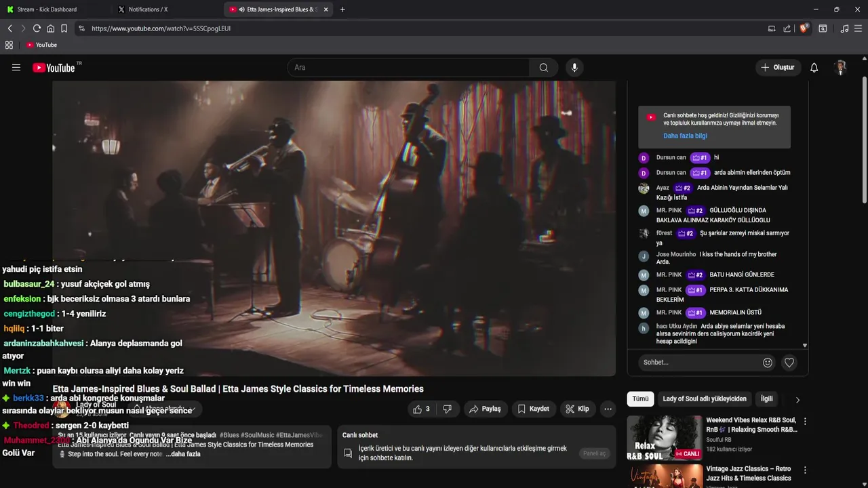Open the sidebar panel toolbar icon
The image size is (868, 488).
point(823,28)
